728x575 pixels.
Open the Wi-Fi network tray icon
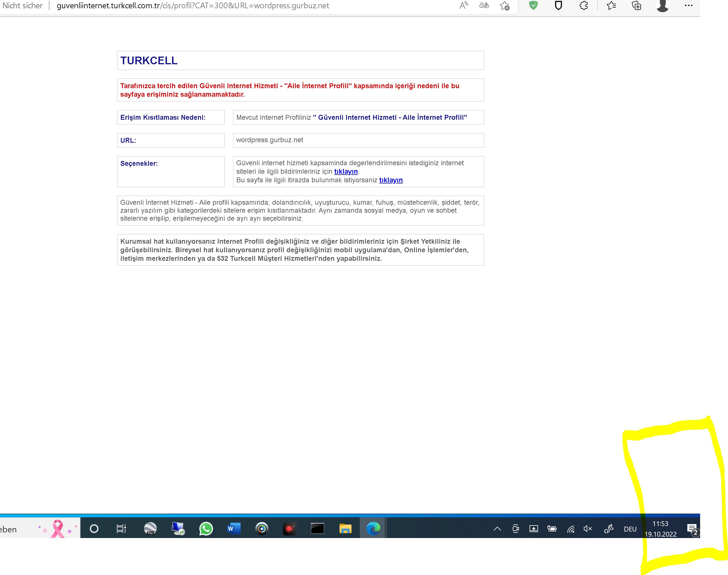click(x=570, y=529)
